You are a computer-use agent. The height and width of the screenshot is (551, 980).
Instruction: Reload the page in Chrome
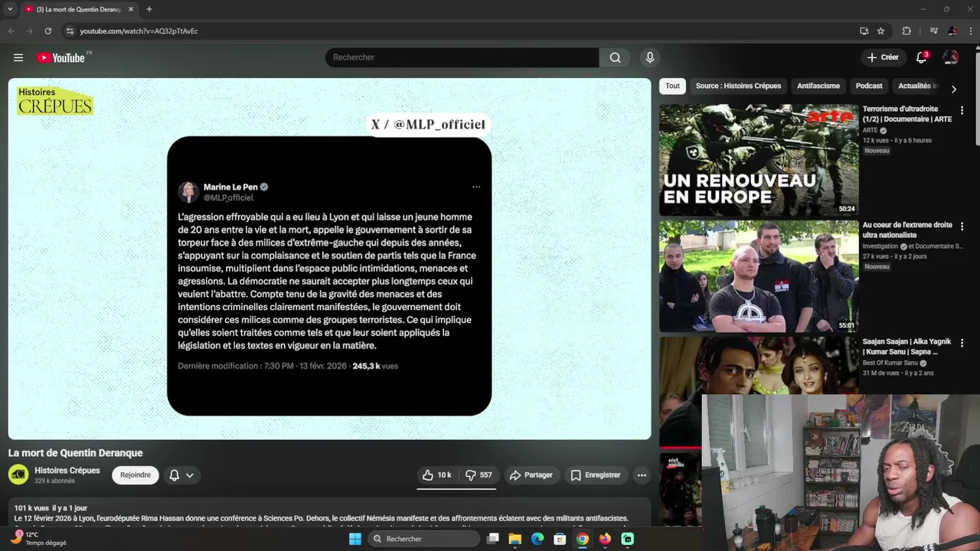pyautogui.click(x=47, y=31)
